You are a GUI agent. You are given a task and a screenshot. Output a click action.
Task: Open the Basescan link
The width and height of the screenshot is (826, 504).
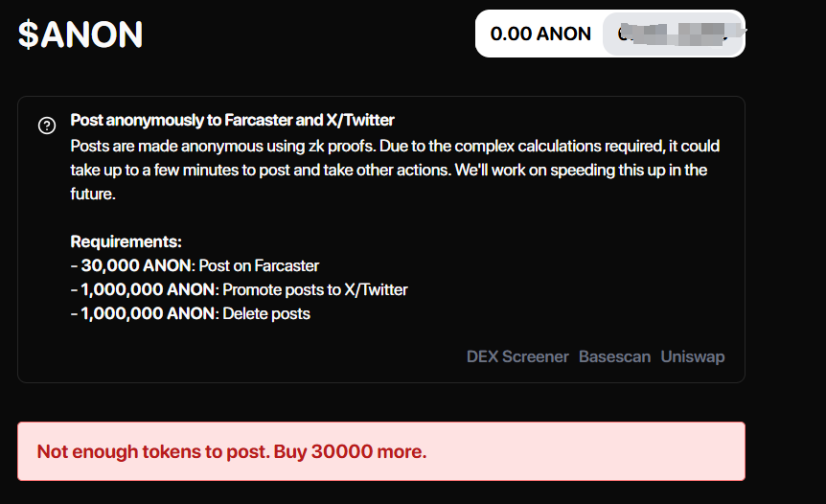click(614, 356)
